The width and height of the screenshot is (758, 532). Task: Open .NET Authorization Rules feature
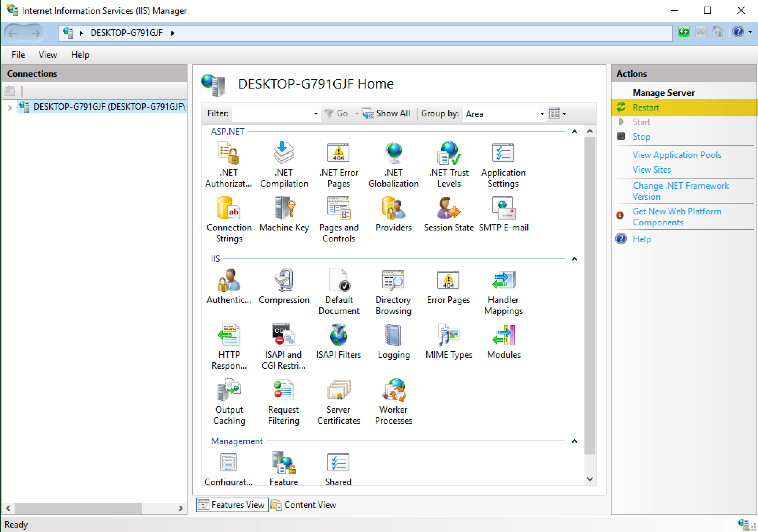pyautogui.click(x=228, y=164)
